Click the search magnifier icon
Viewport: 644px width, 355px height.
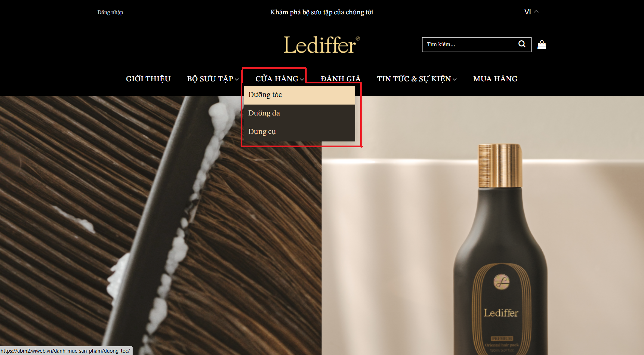pyautogui.click(x=522, y=44)
